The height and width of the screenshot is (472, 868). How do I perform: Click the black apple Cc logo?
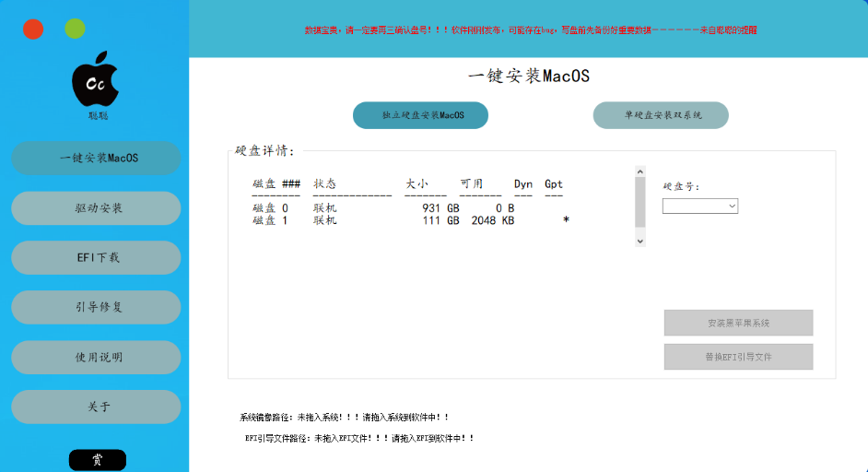(95, 79)
